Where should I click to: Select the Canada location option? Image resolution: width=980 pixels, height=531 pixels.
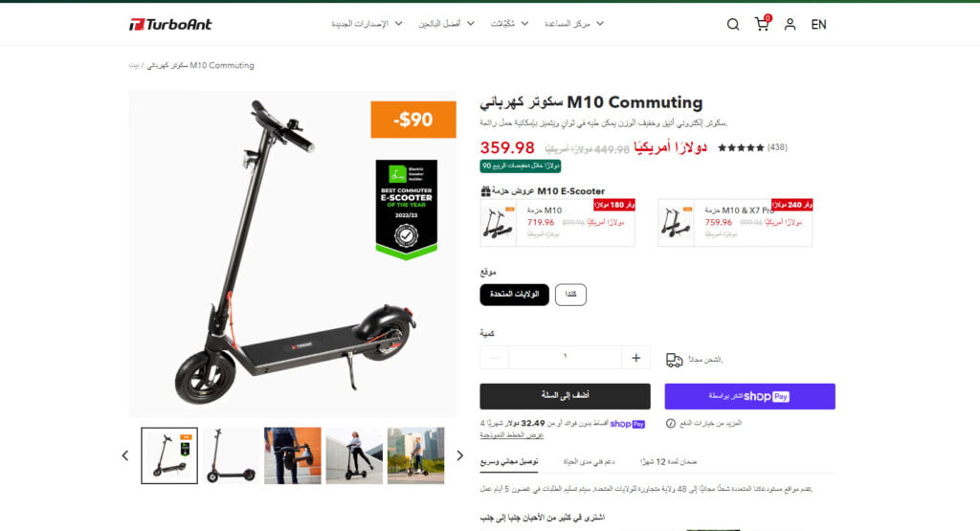click(x=570, y=295)
